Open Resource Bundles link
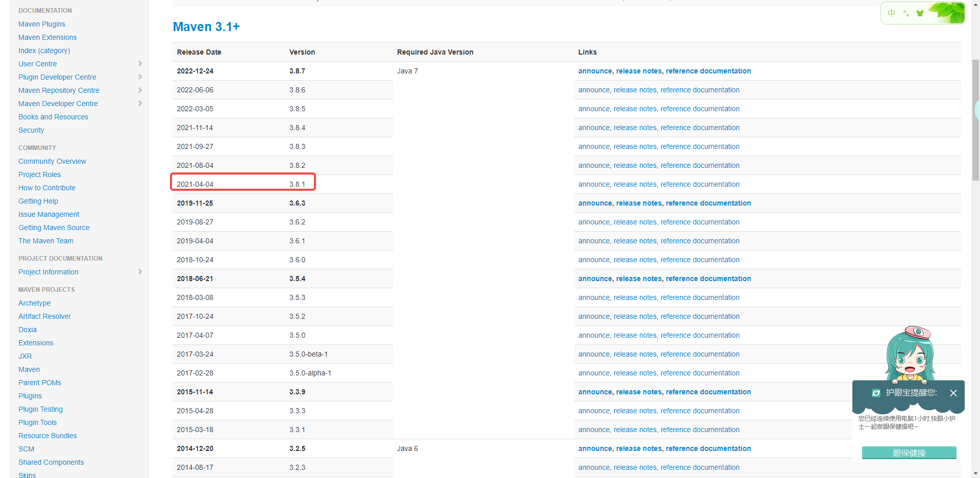This screenshot has width=980, height=478. pos(47,436)
